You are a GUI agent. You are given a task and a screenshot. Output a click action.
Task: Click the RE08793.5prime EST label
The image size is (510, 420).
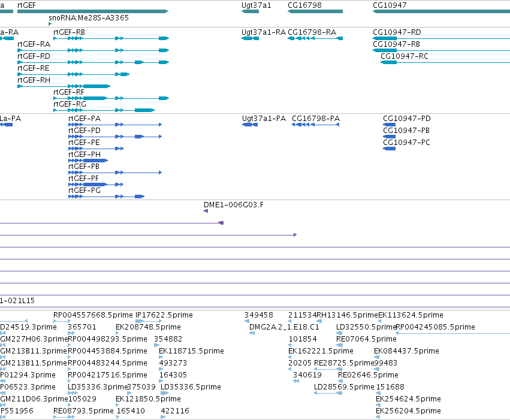[x=83, y=411]
